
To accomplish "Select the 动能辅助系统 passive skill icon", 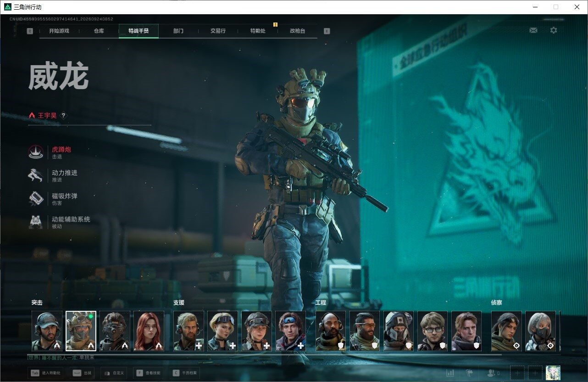I will (36, 222).
